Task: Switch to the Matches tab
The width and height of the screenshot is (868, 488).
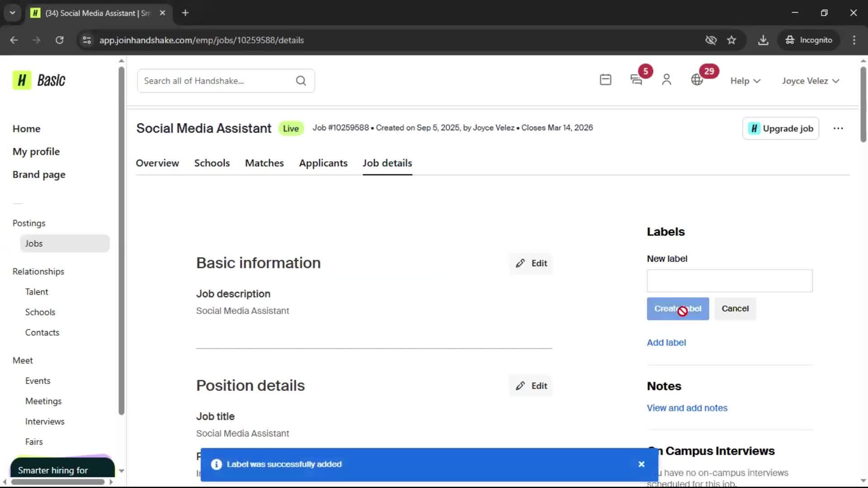Action: pos(264,163)
